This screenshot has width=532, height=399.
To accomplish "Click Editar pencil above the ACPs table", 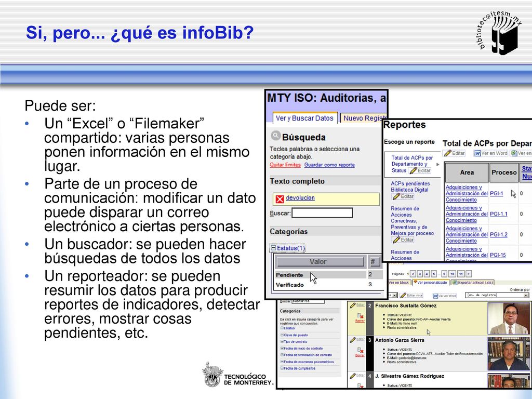I will tap(455, 153).
